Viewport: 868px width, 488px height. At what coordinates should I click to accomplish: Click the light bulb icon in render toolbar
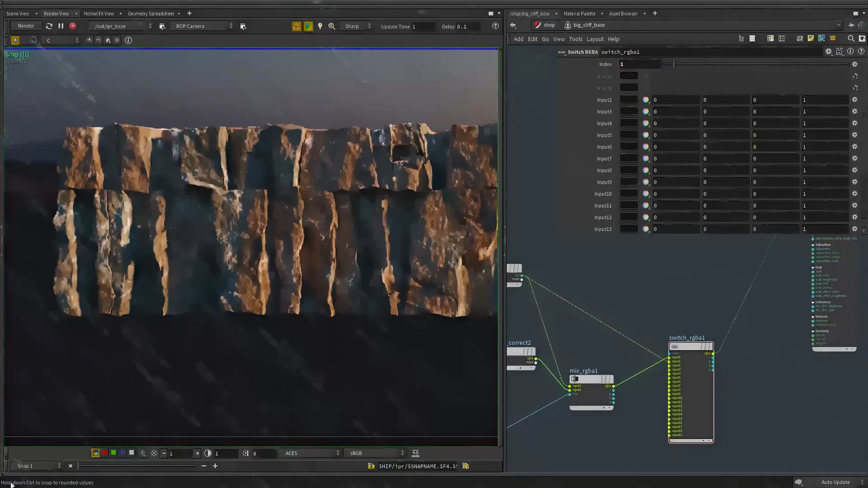click(320, 26)
